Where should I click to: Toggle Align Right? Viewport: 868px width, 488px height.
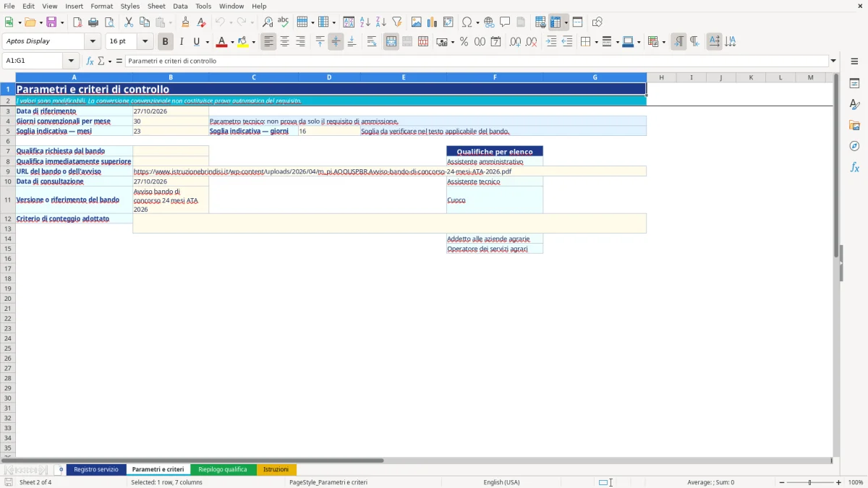click(301, 42)
